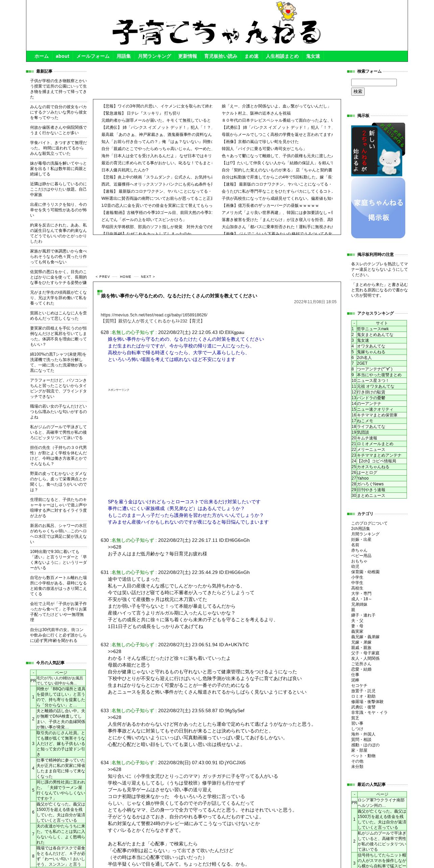Select post date 2022年11月08日 18:05
The height and width of the screenshot is (868, 434).
[315, 302]
